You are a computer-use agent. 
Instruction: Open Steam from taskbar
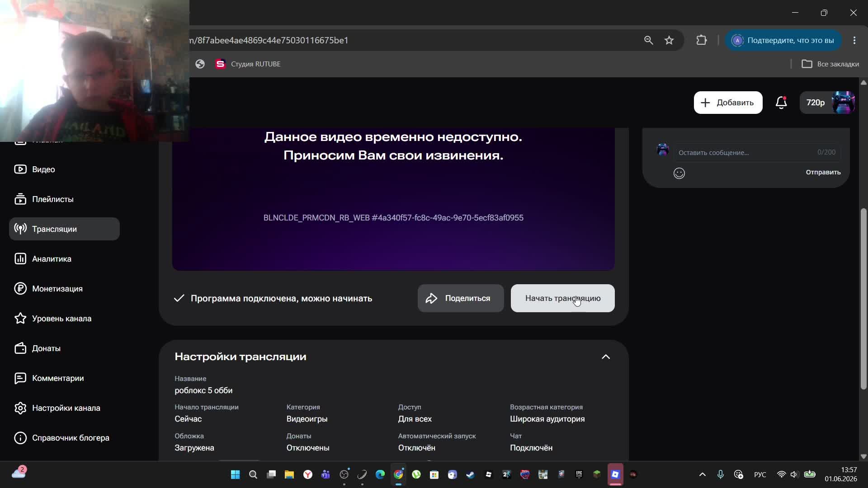point(470,474)
